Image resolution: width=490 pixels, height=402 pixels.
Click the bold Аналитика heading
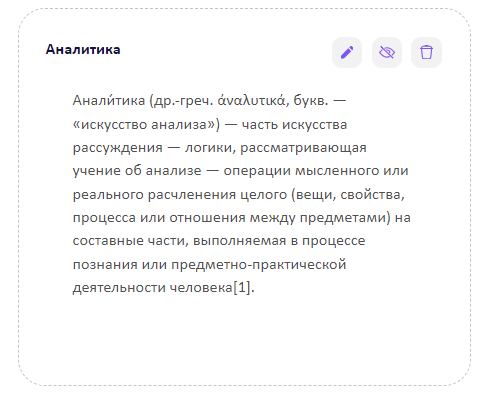pos(83,49)
